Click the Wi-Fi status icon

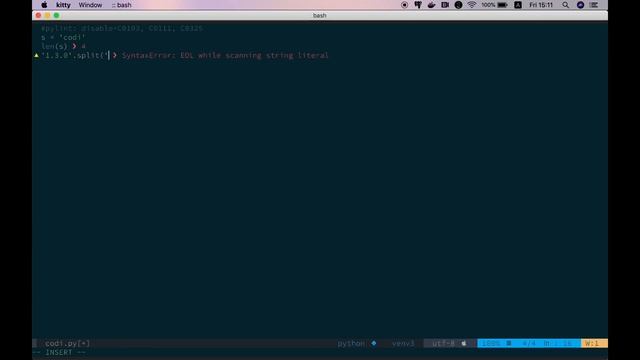(x=472, y=5)
